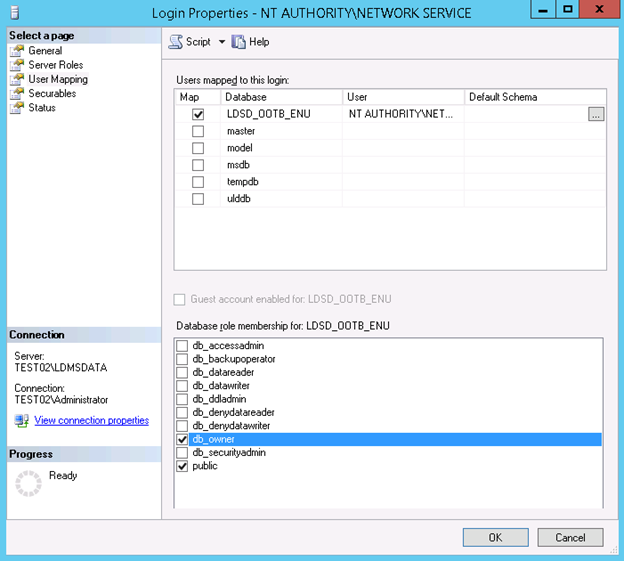Image resolution: width=624 pixels, height=561 pixels.
Task: Click the Securables page icon
Action: tap(17, 94)
